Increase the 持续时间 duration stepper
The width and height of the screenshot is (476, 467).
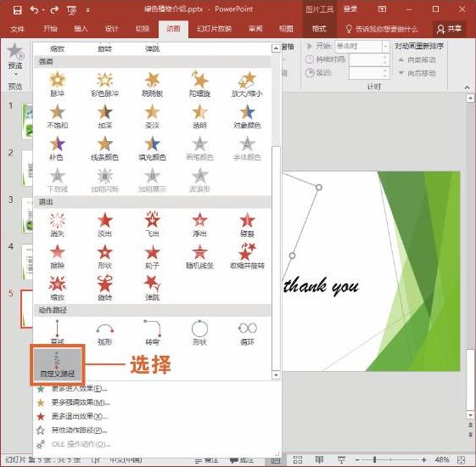385,57
